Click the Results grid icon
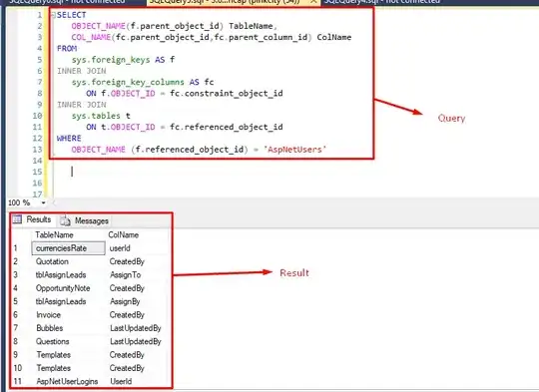 17,219
